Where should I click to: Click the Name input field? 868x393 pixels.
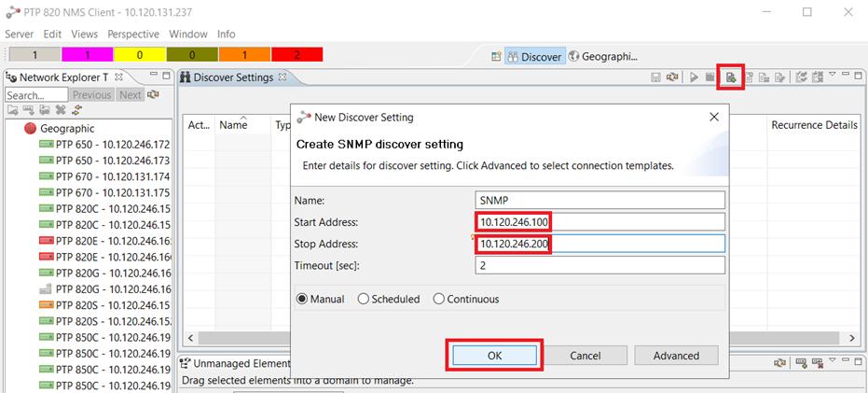tap(599, 200)
